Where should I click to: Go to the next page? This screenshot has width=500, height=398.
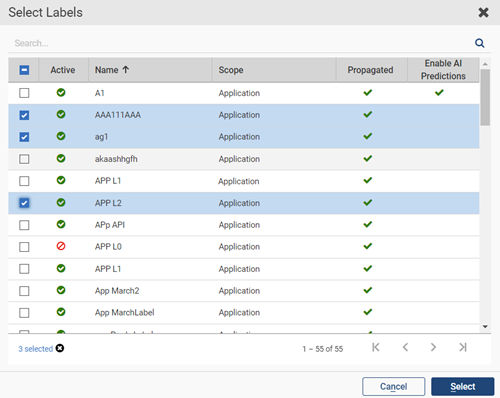tap(433, 347)
